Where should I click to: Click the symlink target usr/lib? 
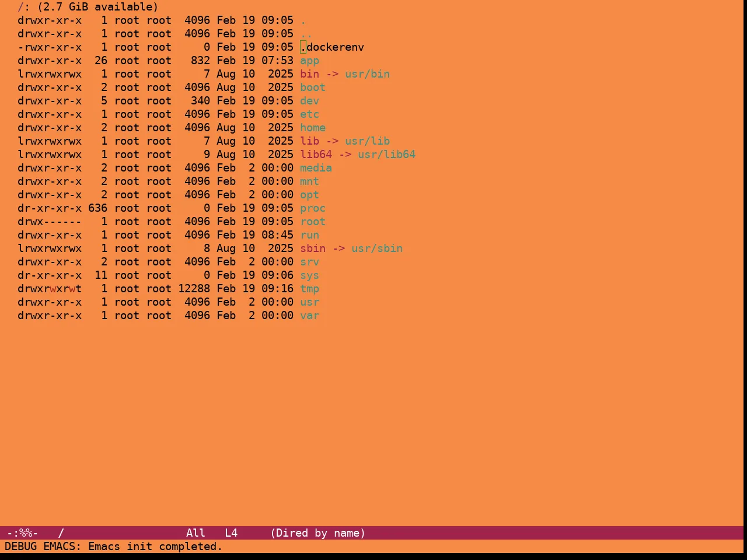click(367, 141)
